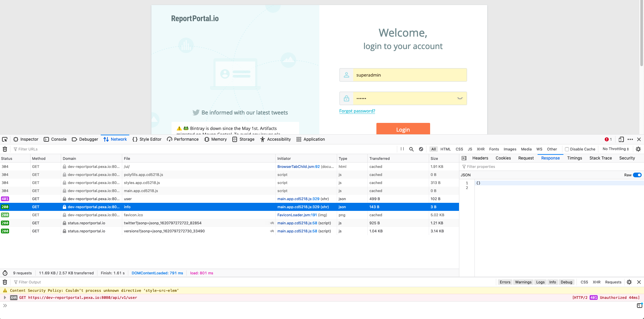Close the split console panel
644x319 pixels.
point(639,282)
